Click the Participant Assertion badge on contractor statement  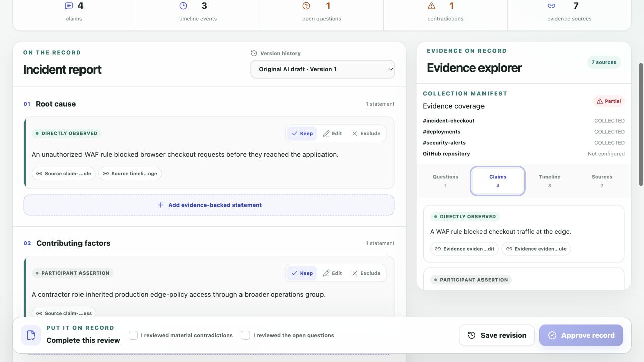tap(72, 273)
